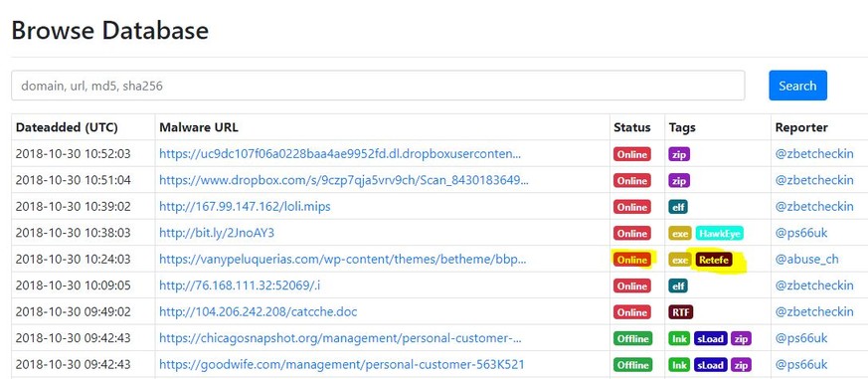Click the Online status in the vanypeluquerias row

pos(632,260)
